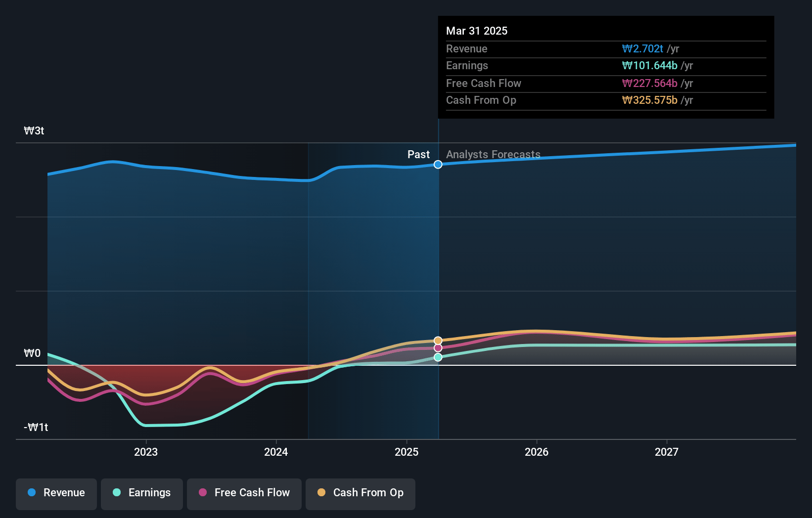
Task: Toggle the Earnings series legend button
Action: point(142,494)
